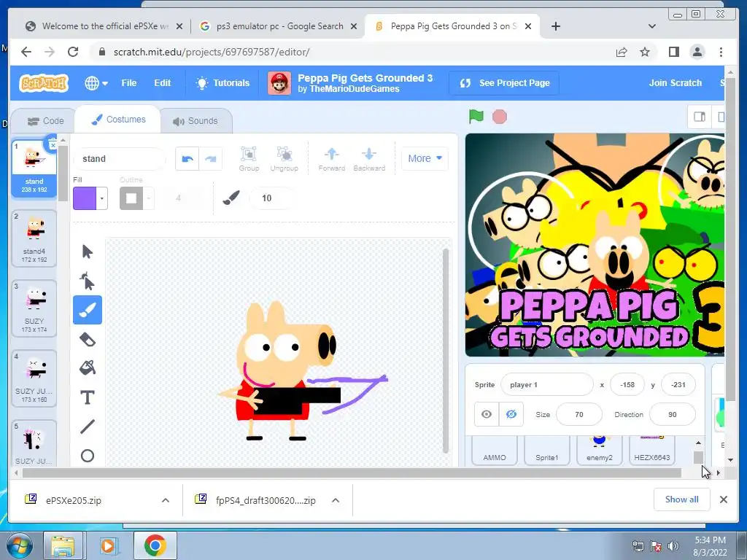Open the Outline color dropdown
This screenshot has width=747, height=560.
click(x=149, y=198)
